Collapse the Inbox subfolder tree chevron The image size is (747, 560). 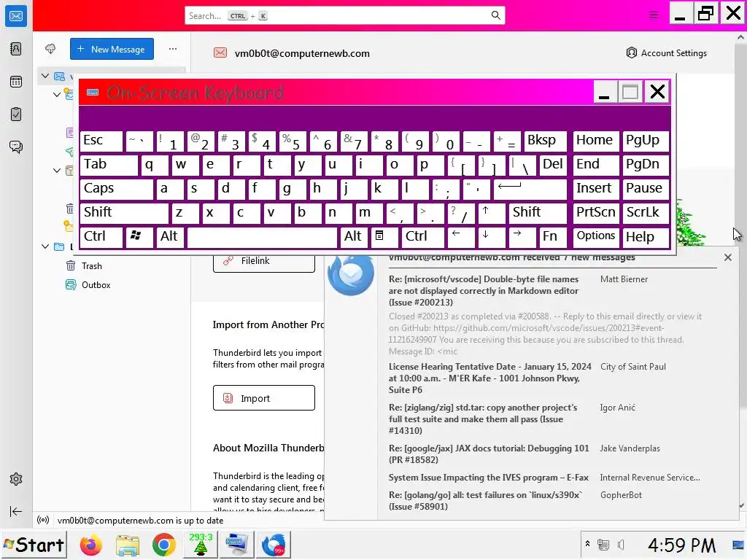click(57, 94)
